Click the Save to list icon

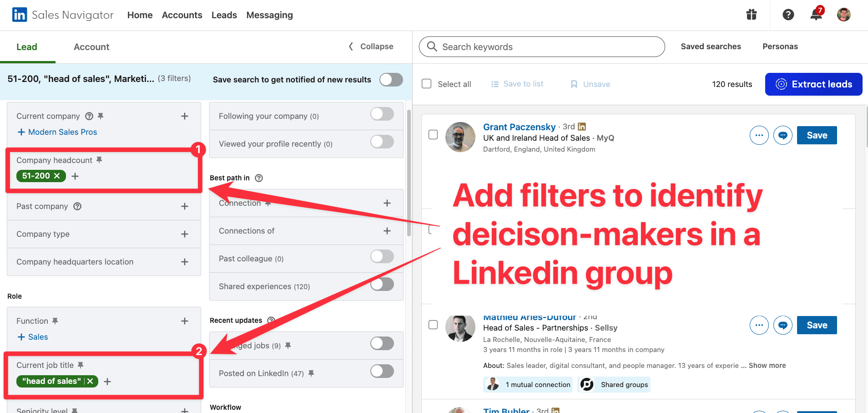tap(495, 84)
